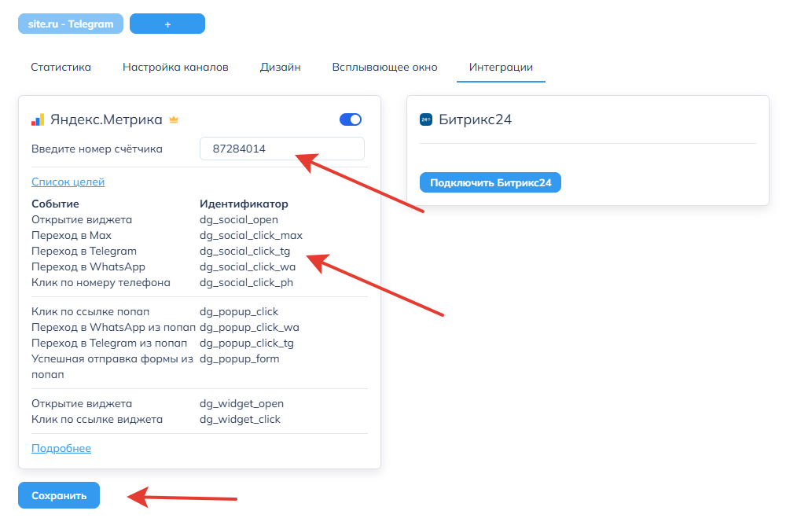The height and width of the screenshot is (518, 812).
Task: Select the Интеграции tab
Action: point(501,68)
